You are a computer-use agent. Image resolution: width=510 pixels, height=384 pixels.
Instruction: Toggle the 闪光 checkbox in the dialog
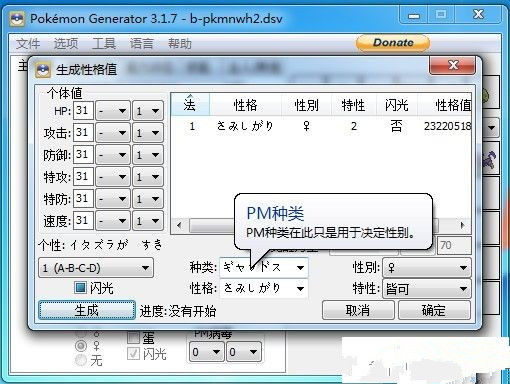(80, 288)
